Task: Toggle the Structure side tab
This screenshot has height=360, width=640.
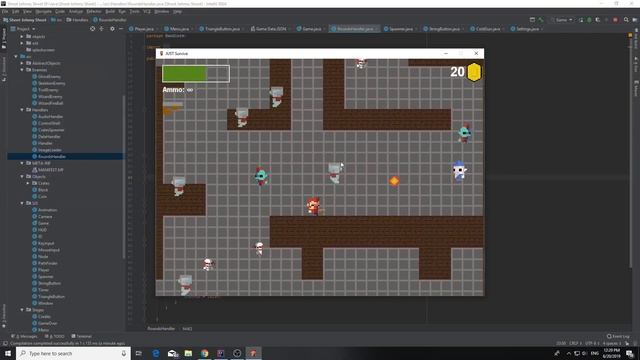Action: click(x=4, y=69)
